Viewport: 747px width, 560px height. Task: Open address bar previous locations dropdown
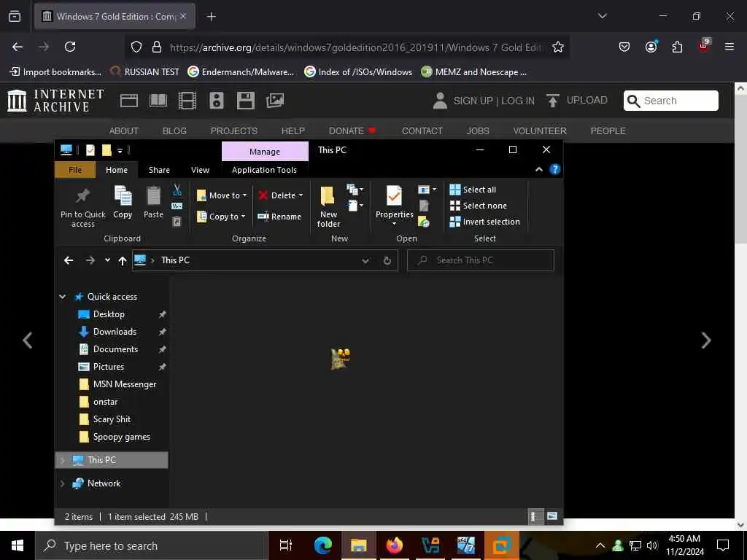point(365,260)
